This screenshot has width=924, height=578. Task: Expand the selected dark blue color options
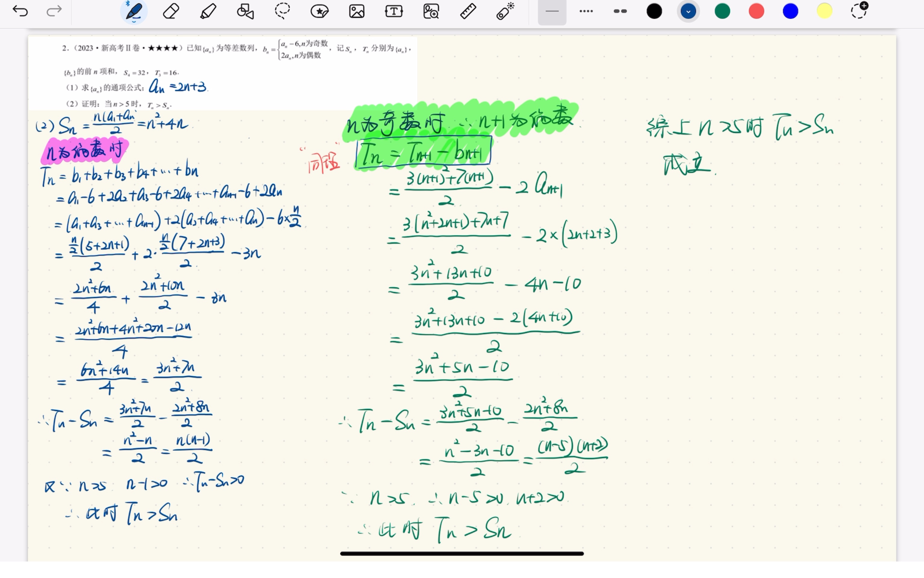(x=688, y=11)
